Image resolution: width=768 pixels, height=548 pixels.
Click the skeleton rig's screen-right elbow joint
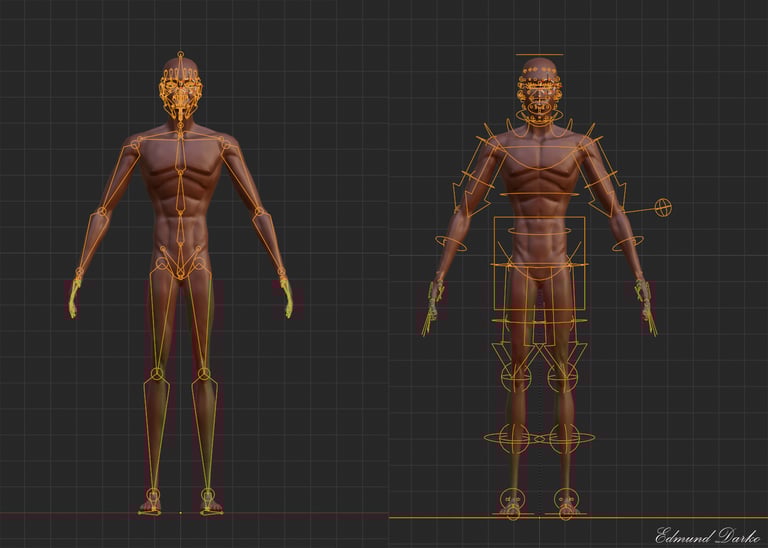pos(259,212)
